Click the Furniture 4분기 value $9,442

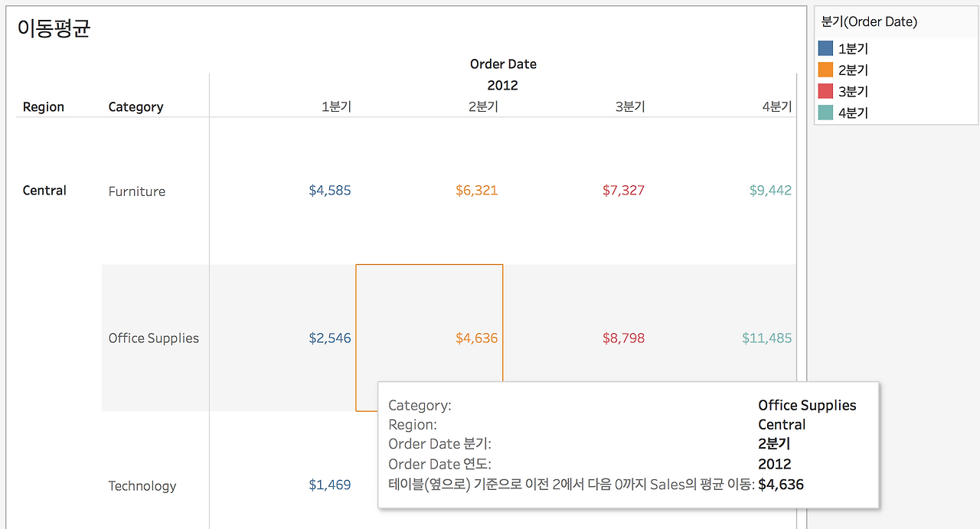770,191
